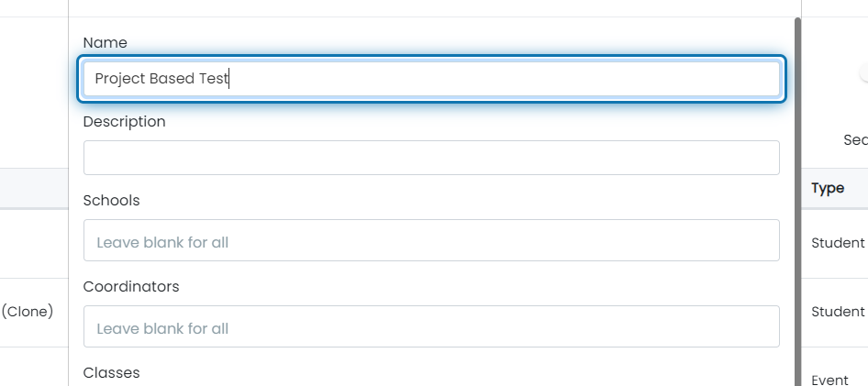Select the first Student type cell
868x386 pixels.
[838, 243]
